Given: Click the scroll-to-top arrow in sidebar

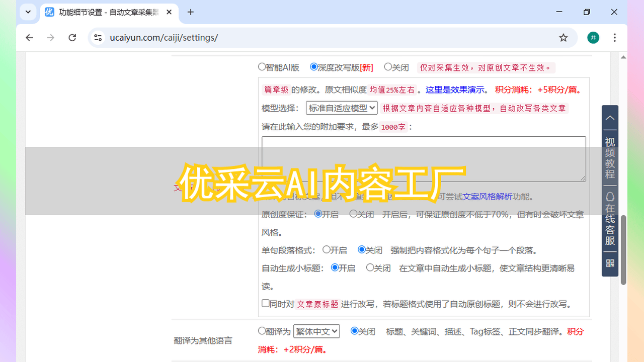Looking at the screenshot, I should point(610,118).
